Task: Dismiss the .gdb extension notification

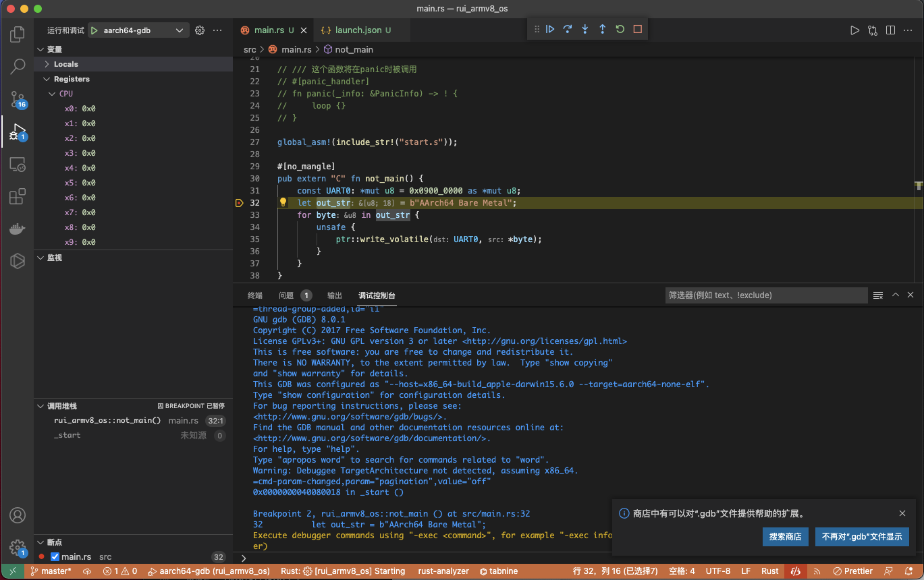Action: [902, 513]
